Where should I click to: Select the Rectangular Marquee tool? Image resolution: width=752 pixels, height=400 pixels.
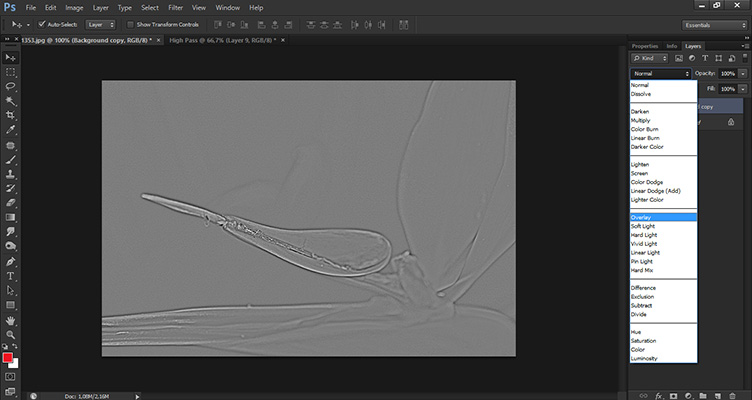coord(10,72)
